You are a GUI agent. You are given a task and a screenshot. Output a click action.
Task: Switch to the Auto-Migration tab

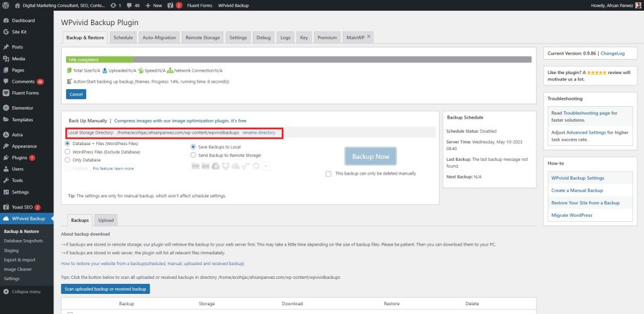point(159,38)
